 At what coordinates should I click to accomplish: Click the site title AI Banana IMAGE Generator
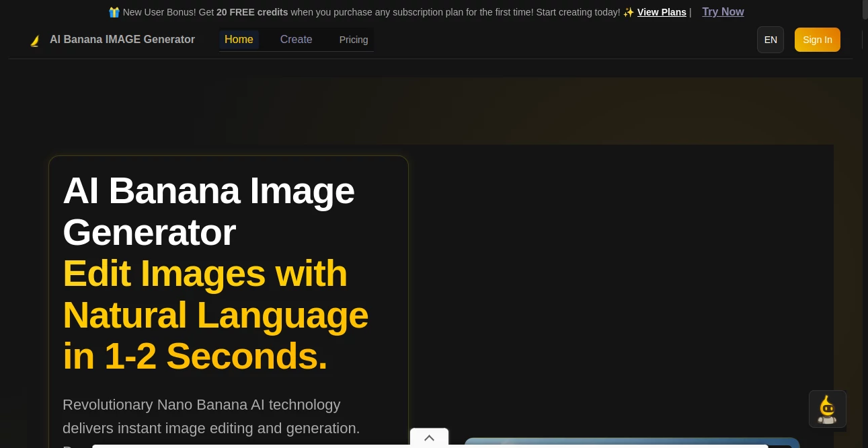pyautogui.click(x=122, y=40)
